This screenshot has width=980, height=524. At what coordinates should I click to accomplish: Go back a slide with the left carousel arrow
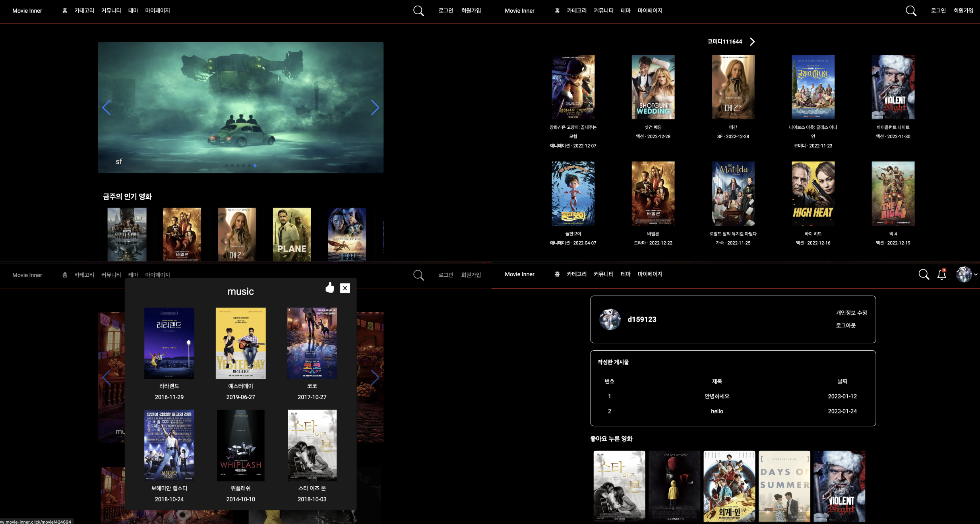pyautogui.click(x=107, y=107)
